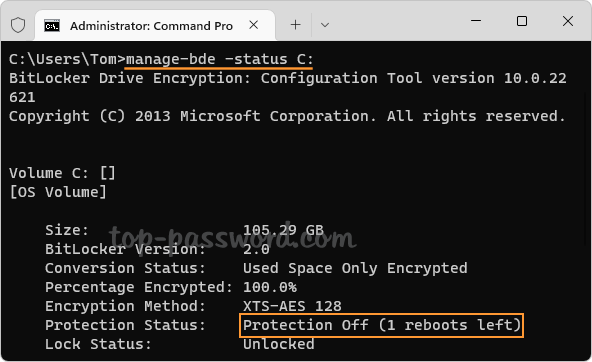Viewport: 592px width, 362px height.
Task: Open a new terminal tab
Action: click(296, 25)
